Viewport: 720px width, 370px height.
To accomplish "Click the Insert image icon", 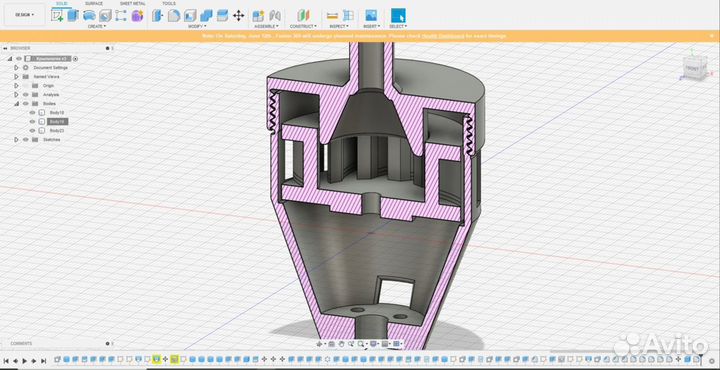I will pos(371,16).
